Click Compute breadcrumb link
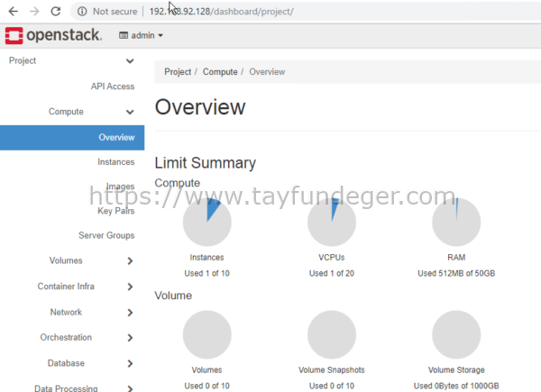This screenshot has width=541, height=392. tap(220, 72)
